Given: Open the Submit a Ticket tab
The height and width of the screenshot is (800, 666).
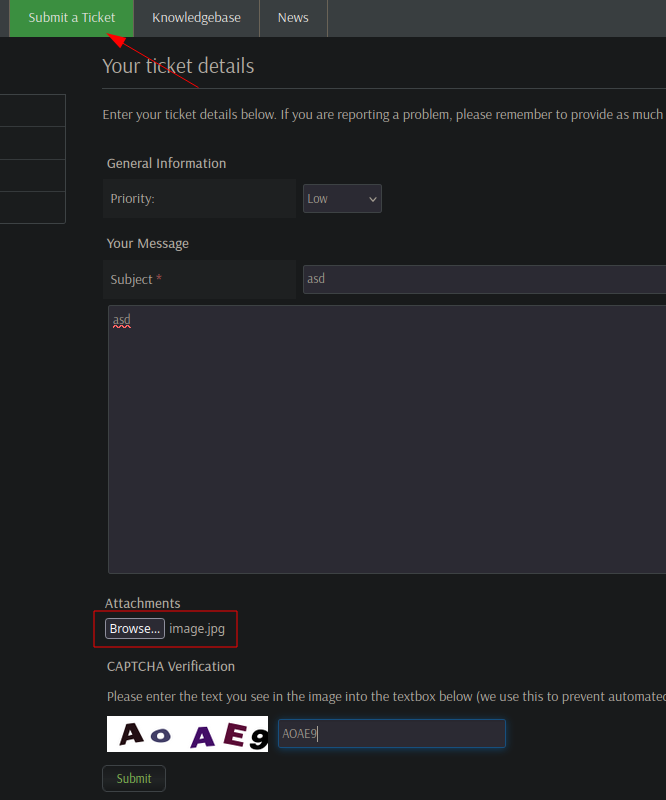Looking at the screenshot, I should point(71,18).
